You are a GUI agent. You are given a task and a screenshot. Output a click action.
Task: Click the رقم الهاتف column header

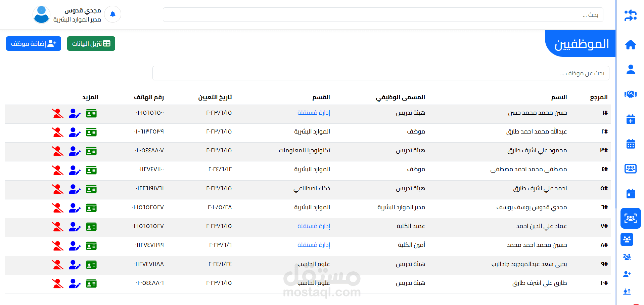point(149,98)
